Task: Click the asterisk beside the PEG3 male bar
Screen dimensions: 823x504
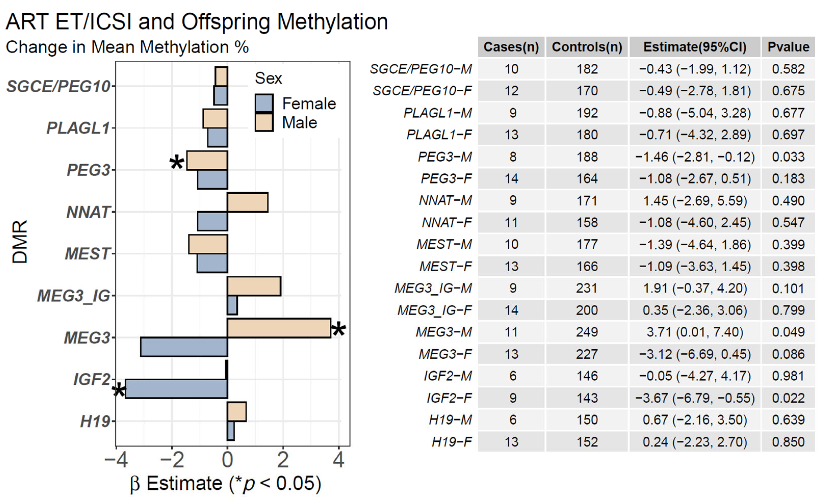Action: [177, 163]
